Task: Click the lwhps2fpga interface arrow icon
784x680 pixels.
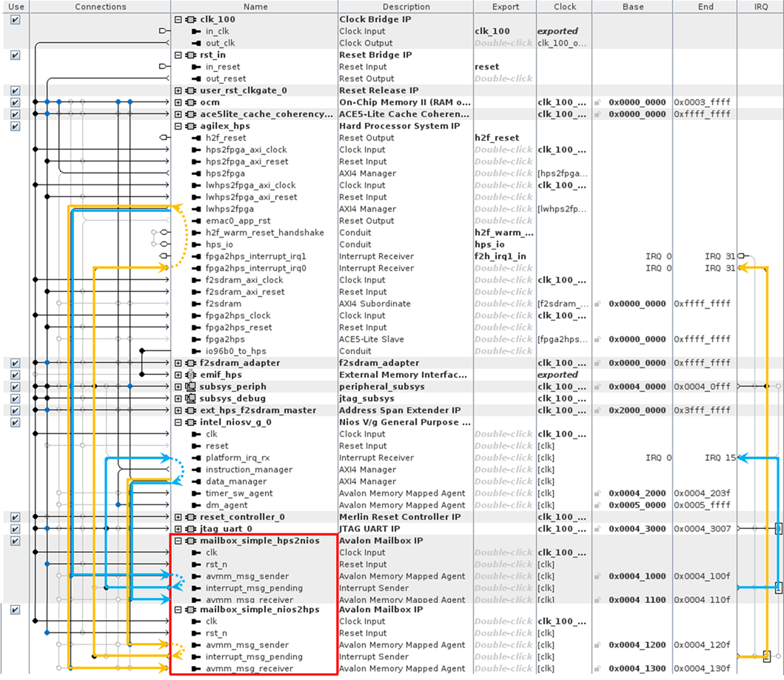Action: click(x=196, y=209)
